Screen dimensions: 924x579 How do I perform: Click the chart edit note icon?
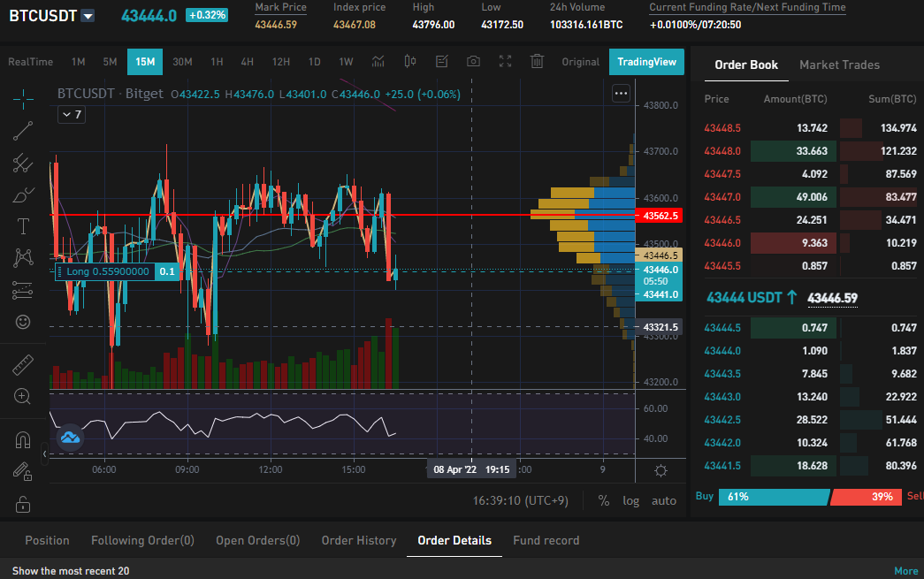pos(442,61)
